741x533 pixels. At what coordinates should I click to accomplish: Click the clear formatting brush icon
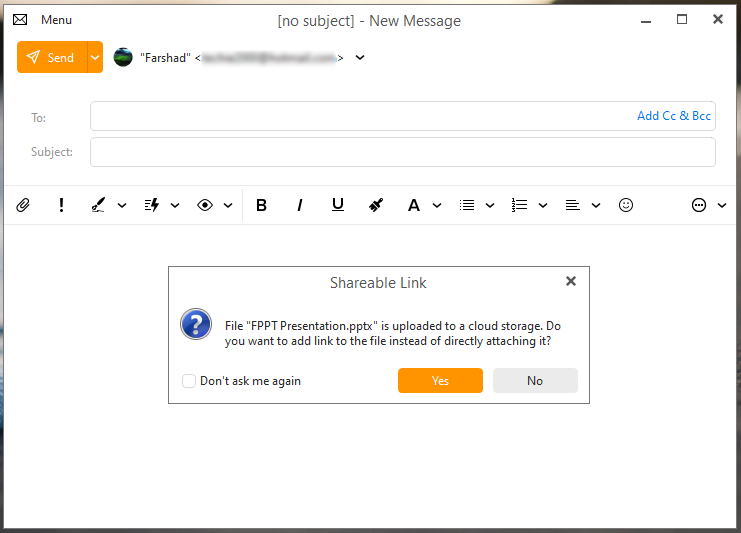[x=376, y=205]
